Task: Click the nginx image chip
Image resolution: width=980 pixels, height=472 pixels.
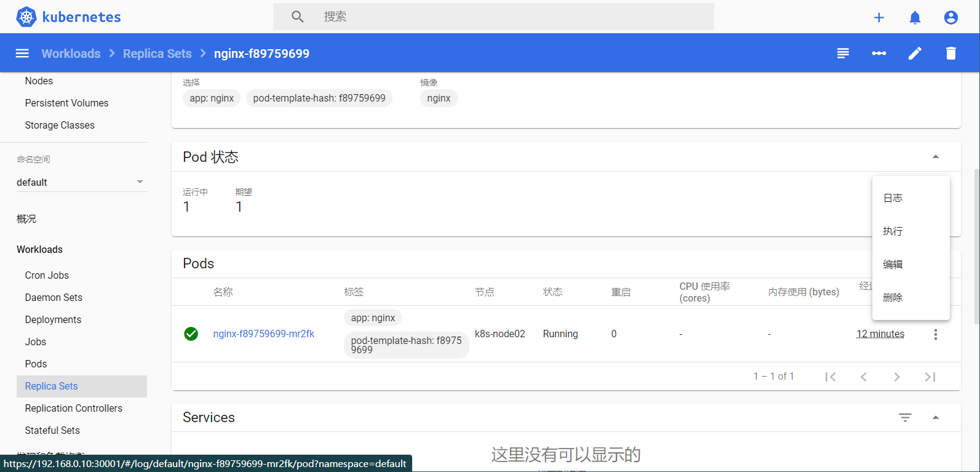Action: 439,98
